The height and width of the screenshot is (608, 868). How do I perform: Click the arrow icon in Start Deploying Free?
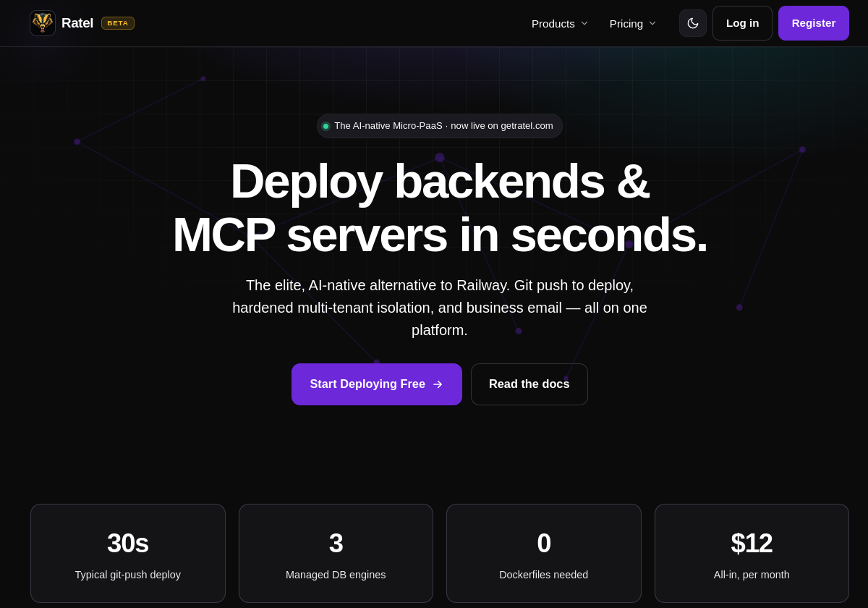click(438, 384)
